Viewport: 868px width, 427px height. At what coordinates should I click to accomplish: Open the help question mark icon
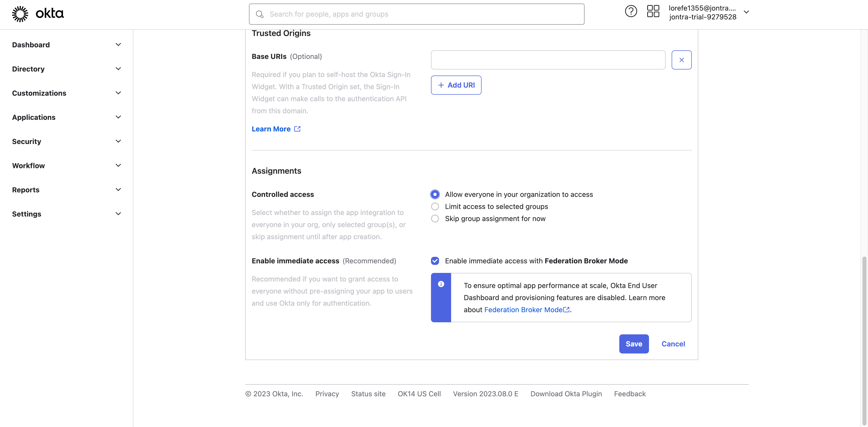631,12
